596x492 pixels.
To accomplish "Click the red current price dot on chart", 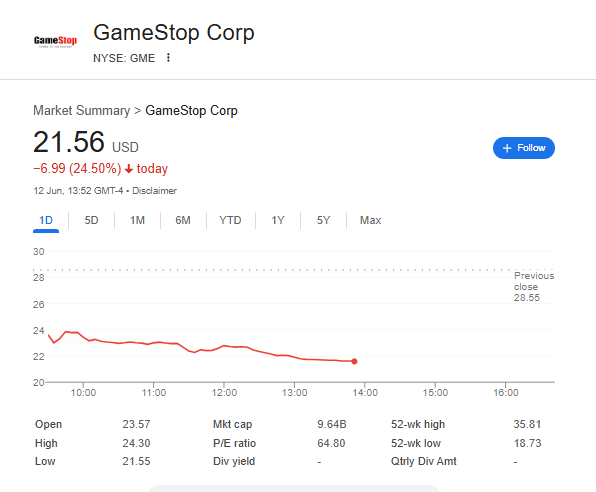I will point(354,361).
